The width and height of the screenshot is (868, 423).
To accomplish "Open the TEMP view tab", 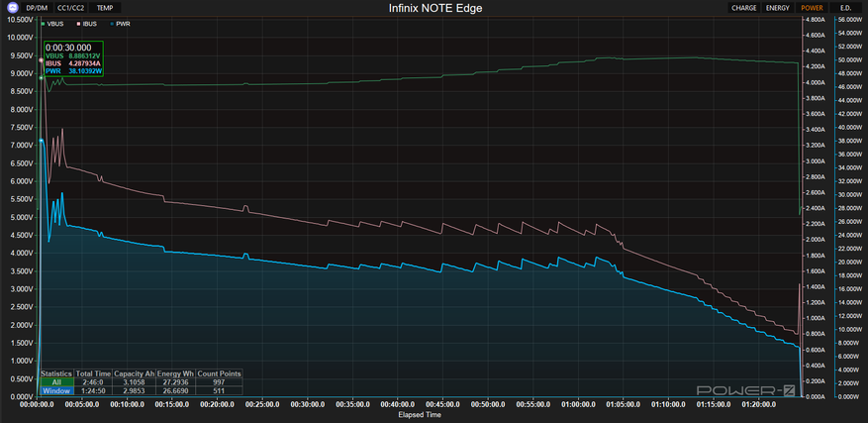I will click(105, 8).
